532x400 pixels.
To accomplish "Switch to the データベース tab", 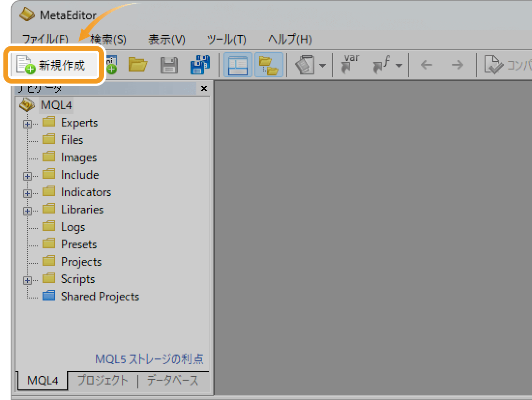I will point(172,380).
